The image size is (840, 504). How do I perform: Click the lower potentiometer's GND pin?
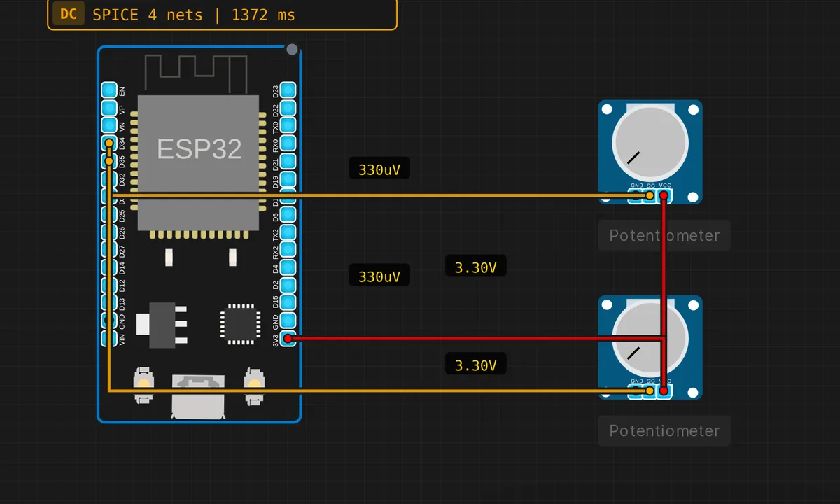click(x=636, y=391)
